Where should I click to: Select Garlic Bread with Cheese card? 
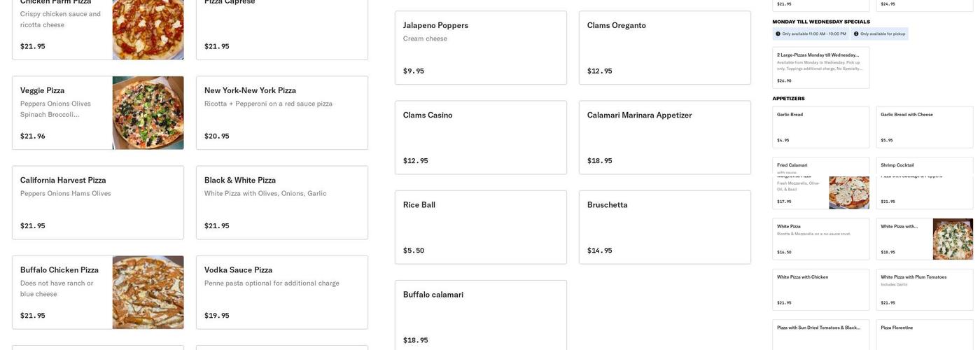pos(924,127)
